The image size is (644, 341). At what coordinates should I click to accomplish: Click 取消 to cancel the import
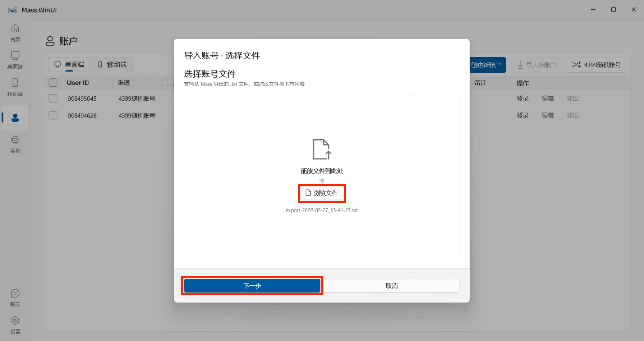(391, 286)
